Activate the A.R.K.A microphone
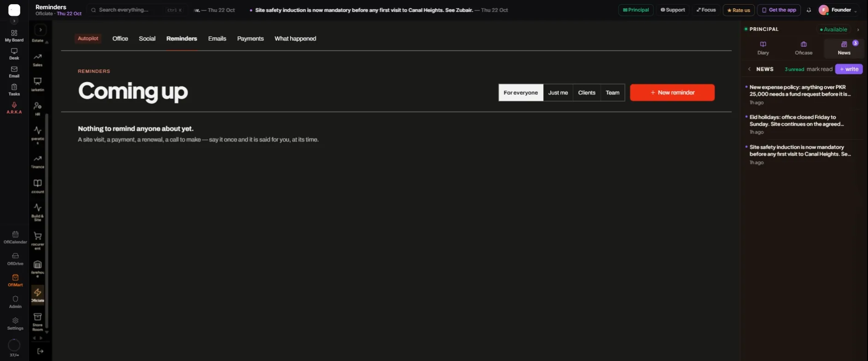Screen dimensions: 868x361 [14, 108]
